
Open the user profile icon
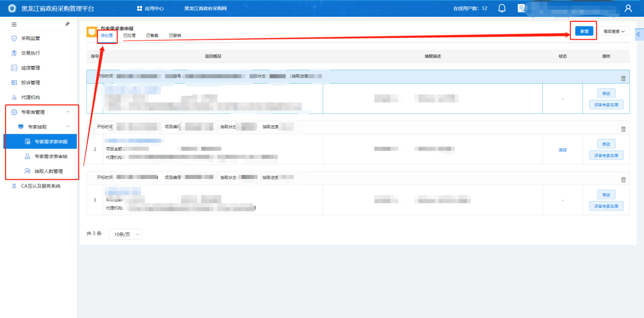pyautogui.click(x=628, y=8)
